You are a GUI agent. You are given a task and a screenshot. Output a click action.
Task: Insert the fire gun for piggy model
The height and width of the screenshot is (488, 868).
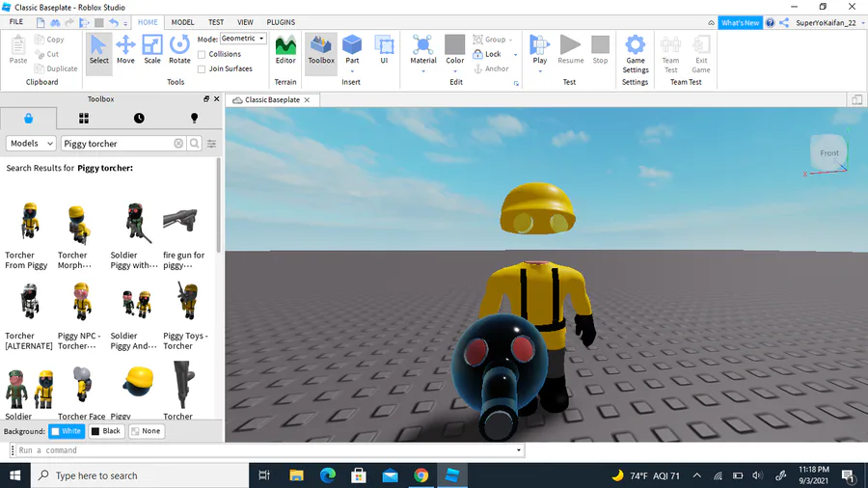pos(184,235)
